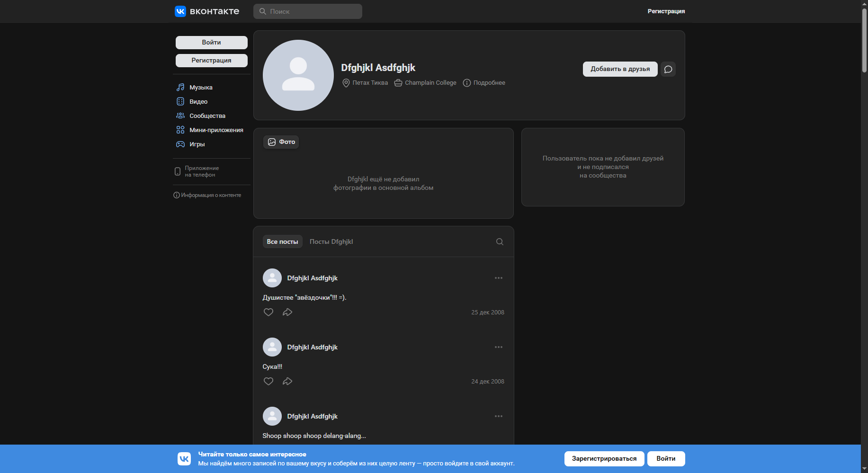The image size is (868, 473).
Task: Click the scrollbar down arrow
Action: coord(864,469)
